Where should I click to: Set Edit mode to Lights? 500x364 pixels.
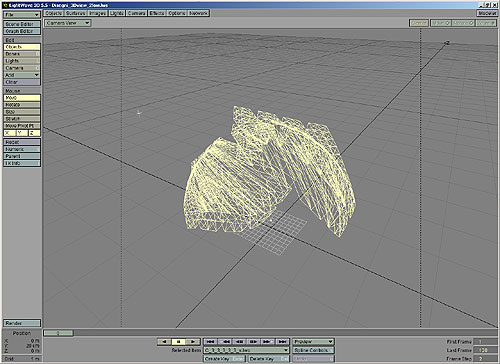[22, 61]
